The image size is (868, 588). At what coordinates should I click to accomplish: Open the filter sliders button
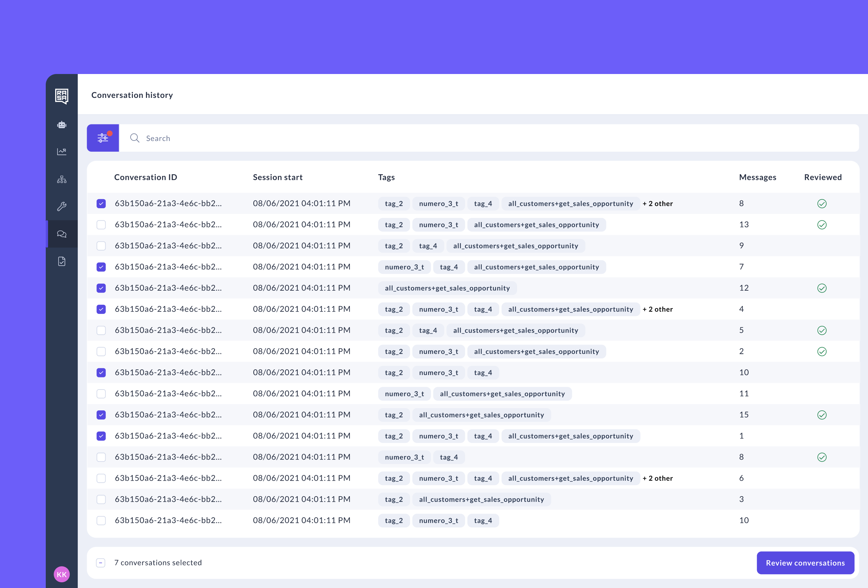pyautogui.click(x=103, y=138)
